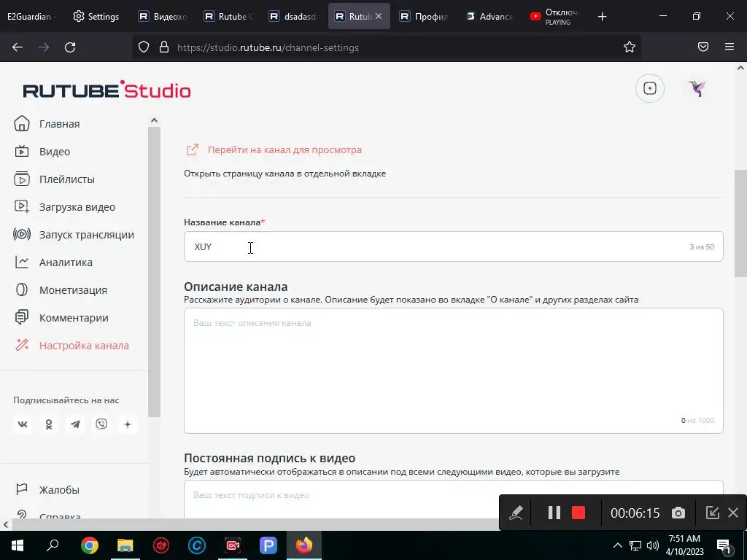Select the Запуск трансляции broadcast icon

coord(21,234)
